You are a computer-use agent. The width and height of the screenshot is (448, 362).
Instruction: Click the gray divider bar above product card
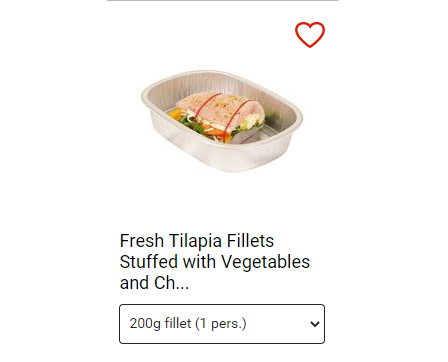[x=222, y=0]
